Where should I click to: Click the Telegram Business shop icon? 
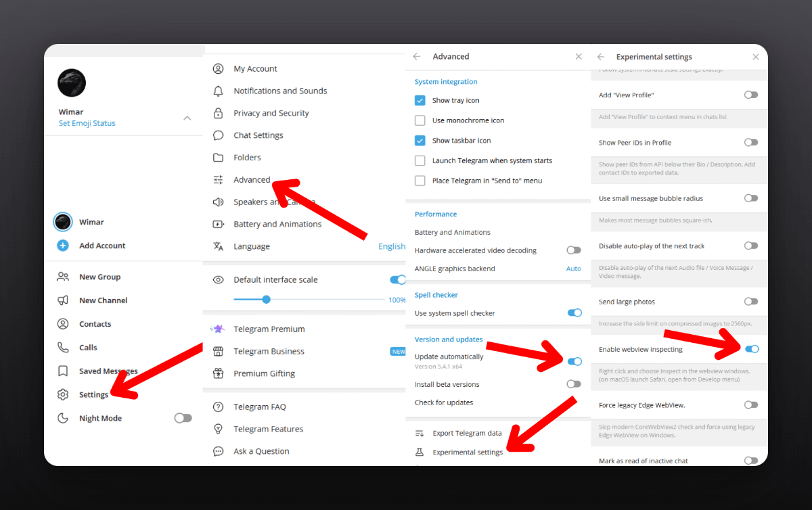218,351
